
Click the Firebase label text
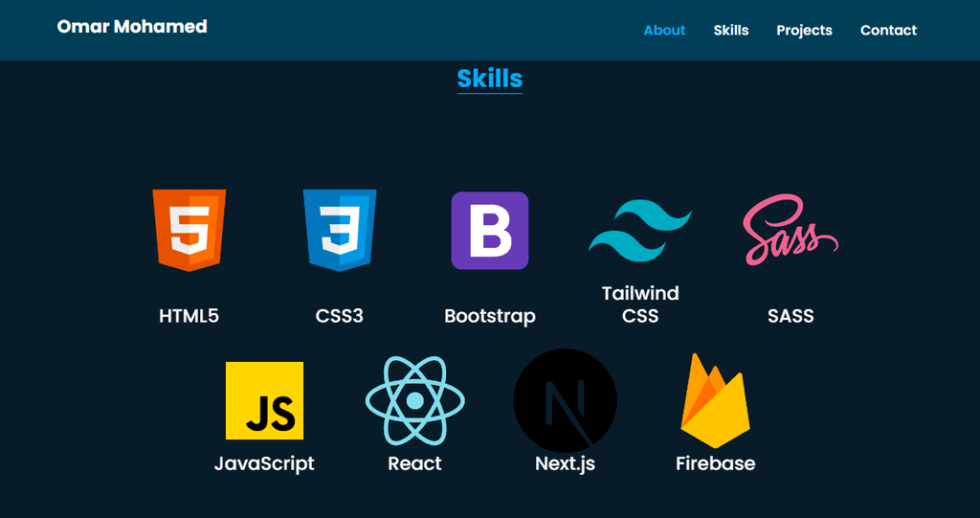(716, 463)
